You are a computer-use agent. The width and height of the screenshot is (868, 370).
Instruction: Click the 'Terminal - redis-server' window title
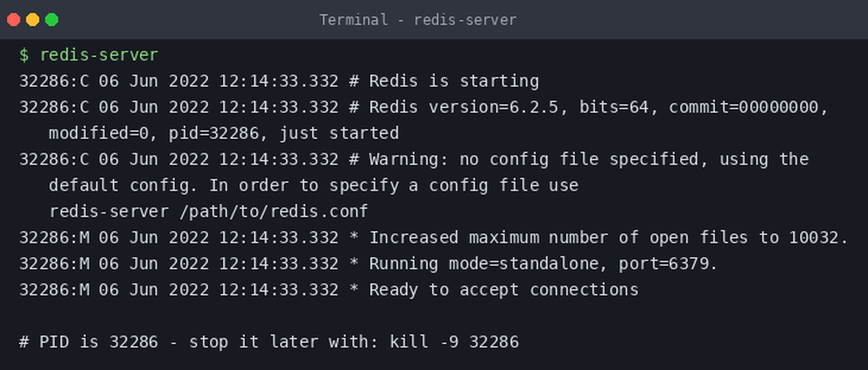pos(418,20)
